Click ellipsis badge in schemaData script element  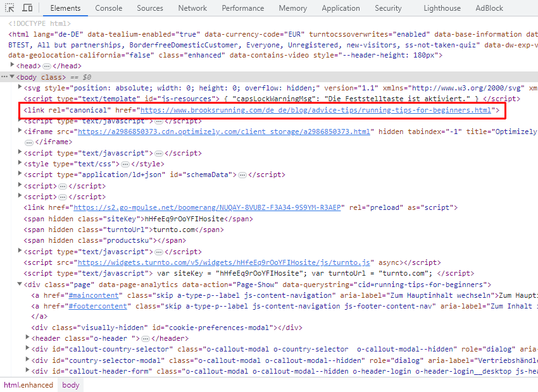tap(242, 175)
